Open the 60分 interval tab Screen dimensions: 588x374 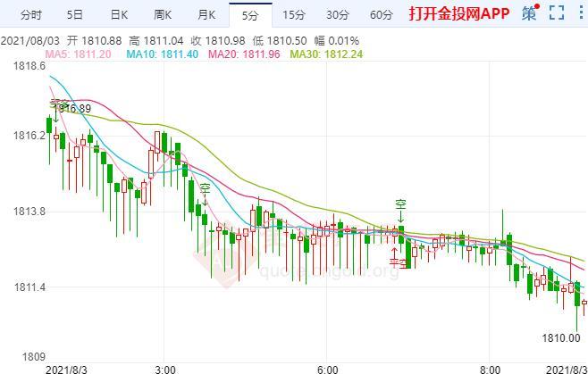(382, 15)
